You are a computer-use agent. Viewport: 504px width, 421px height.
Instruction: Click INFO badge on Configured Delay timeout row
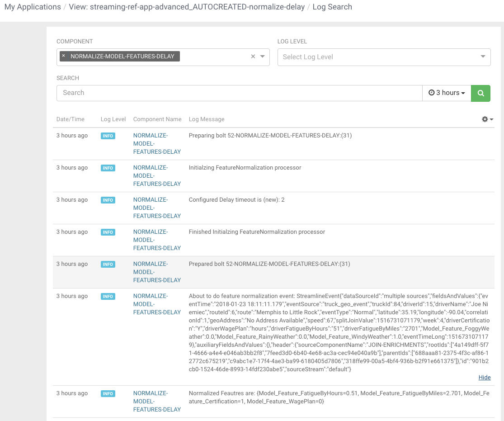(x=108, y=200)
